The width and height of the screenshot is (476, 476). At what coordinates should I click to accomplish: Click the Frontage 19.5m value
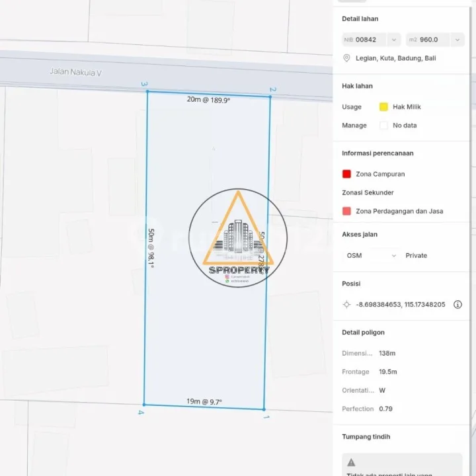[387, 372]
